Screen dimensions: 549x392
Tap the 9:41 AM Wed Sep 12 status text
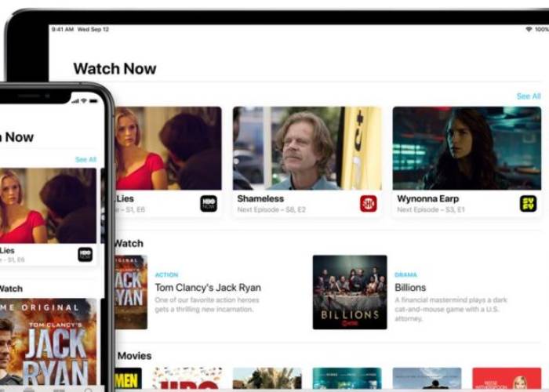[80, 30]
